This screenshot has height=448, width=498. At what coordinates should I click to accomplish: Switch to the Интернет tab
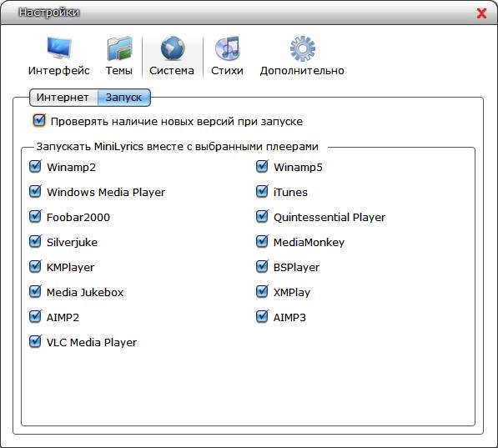pos(63,98)
